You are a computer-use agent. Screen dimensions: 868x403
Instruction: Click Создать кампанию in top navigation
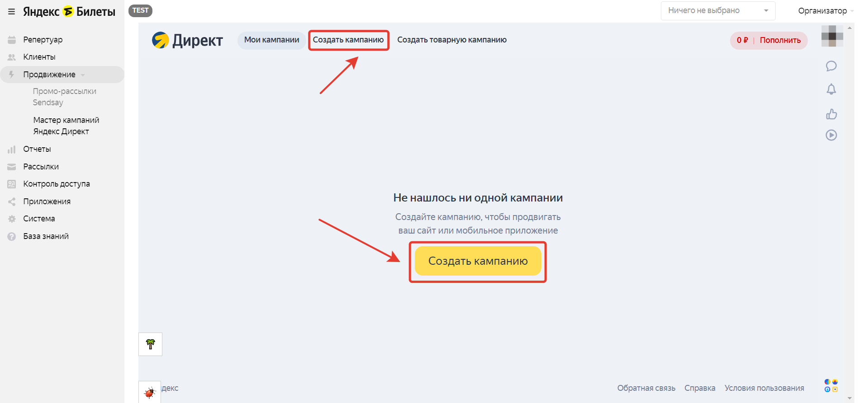click(348, 40)
